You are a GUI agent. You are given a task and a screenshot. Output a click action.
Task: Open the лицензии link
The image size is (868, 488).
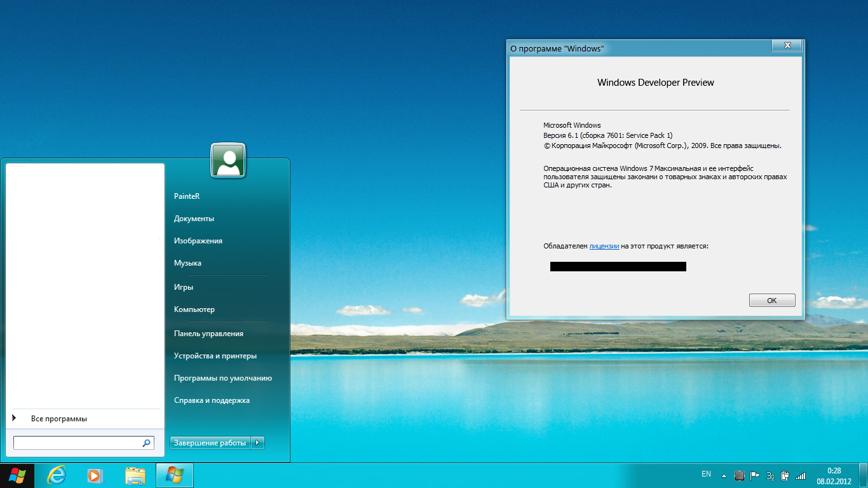[604, 246]
